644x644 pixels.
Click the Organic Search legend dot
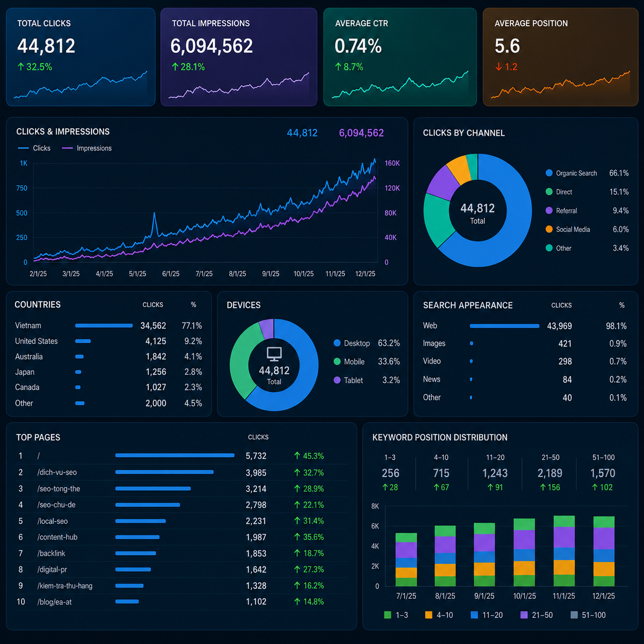pos(549,173)
